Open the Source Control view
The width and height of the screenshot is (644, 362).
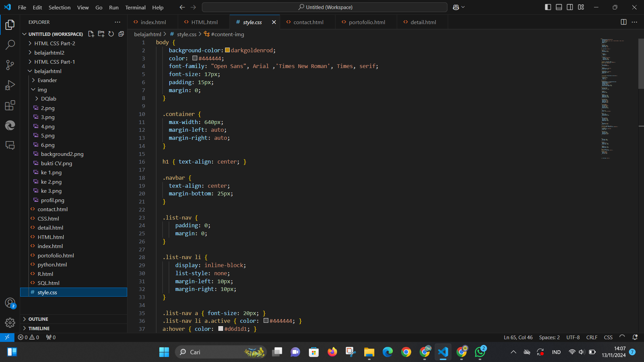click(x=10, y=65)
